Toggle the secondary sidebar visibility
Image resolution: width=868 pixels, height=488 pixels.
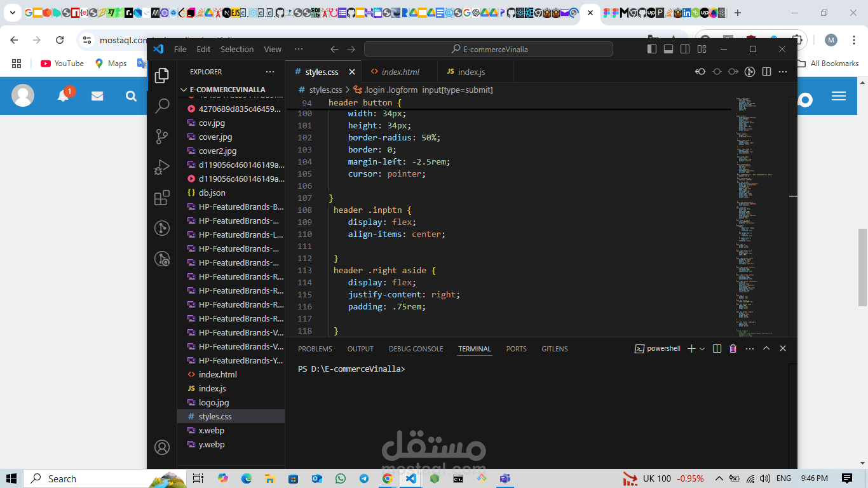685,49
